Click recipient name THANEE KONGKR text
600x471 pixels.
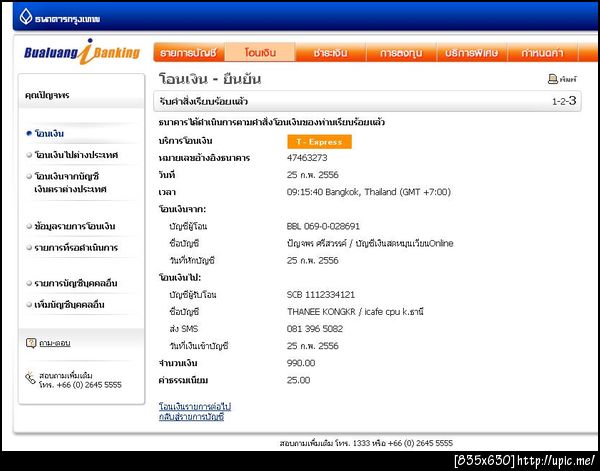point(321,312)
